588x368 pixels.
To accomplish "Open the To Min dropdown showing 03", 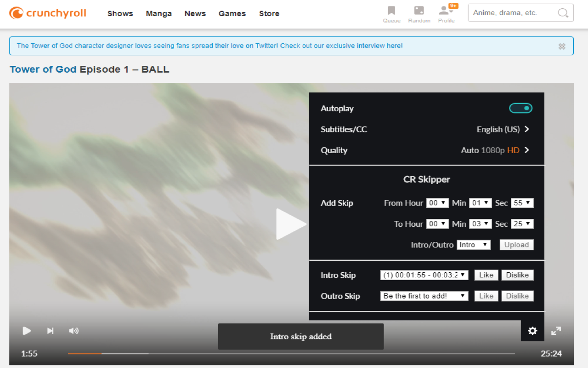I will click(x=480, y=224).
